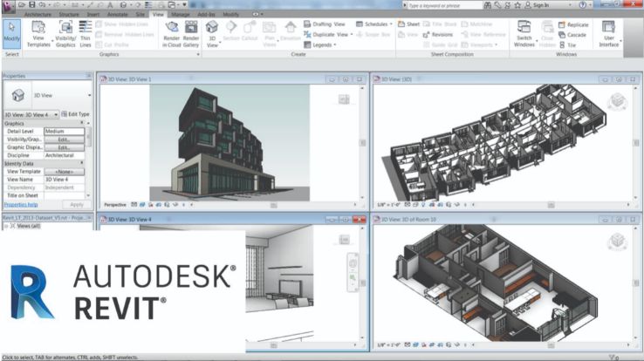Open Render Gallery
This screenshot has width=644, height=361.
(x=191, y=34)
